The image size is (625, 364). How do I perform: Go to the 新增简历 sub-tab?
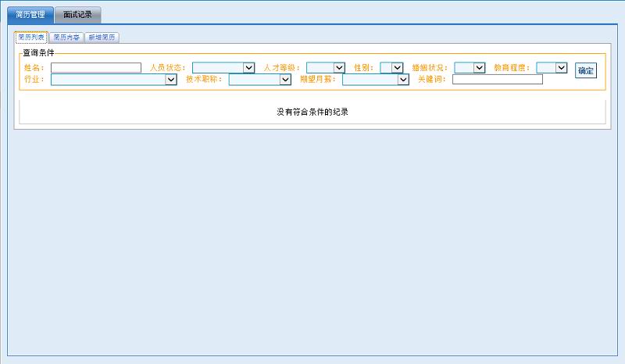point(102,37)
